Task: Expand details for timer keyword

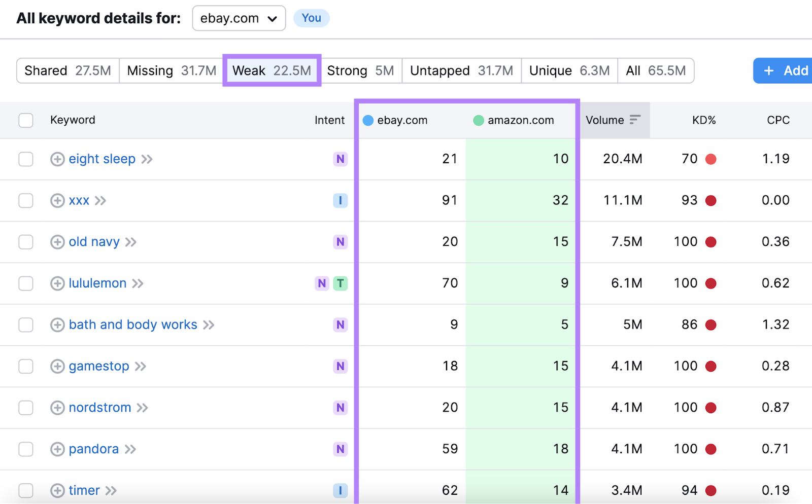Action: click(x=57, y=490)
